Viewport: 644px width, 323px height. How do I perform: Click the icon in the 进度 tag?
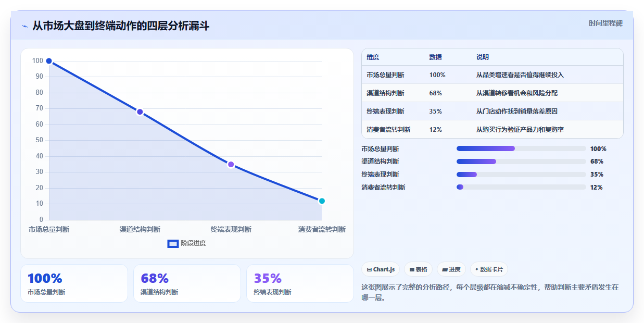tap(445, 269)
